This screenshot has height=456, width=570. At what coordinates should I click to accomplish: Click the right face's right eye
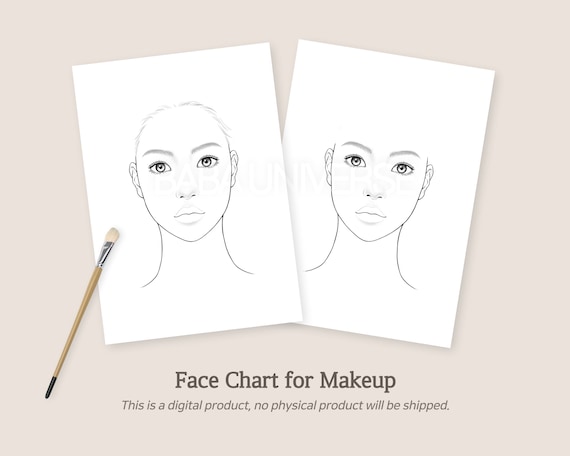pyautogui.click(x=402, y=169)
